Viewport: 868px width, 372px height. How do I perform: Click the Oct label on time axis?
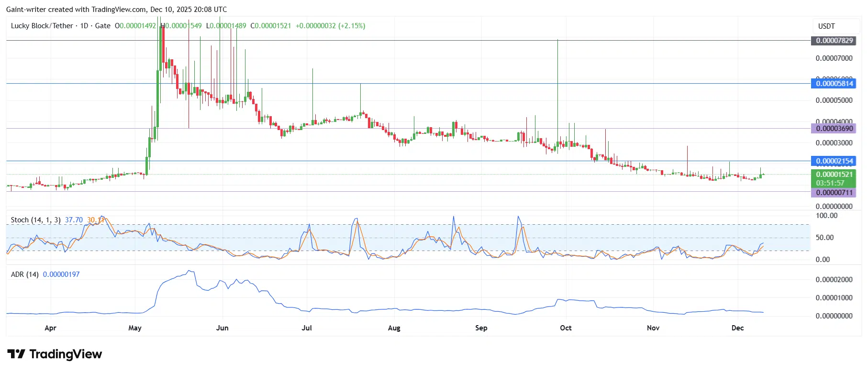point(566,328)
